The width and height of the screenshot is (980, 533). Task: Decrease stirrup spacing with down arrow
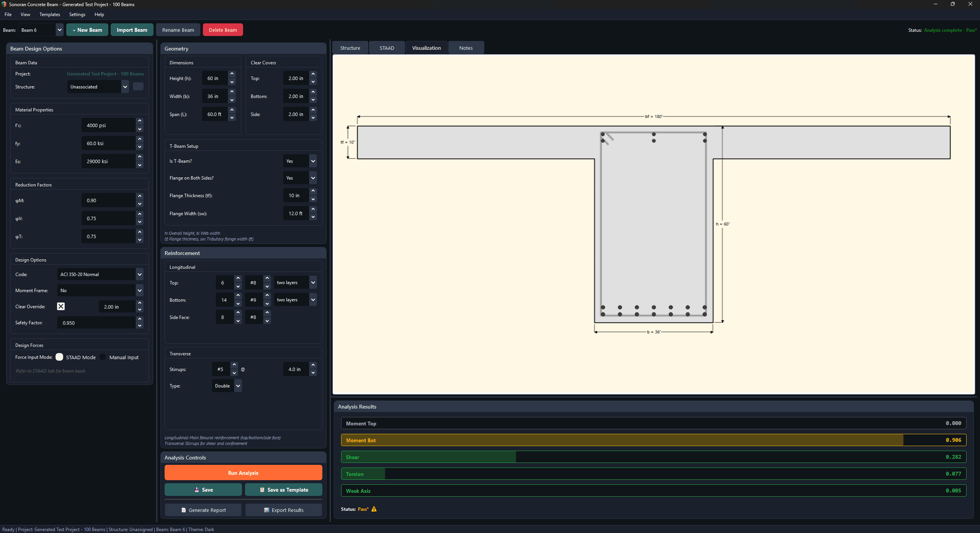click(313, 373)
